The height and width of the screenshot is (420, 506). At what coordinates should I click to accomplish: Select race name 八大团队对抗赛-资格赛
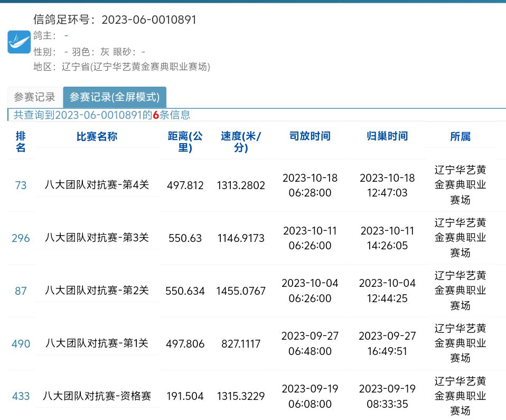point(97,396)
